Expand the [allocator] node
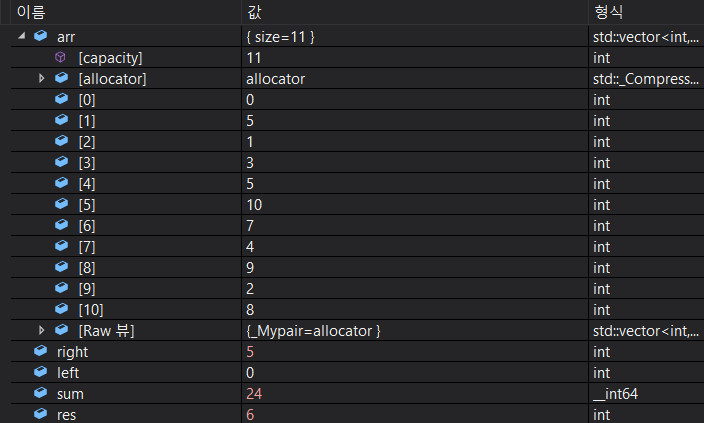704x423 pixels. tap(42, 78)
